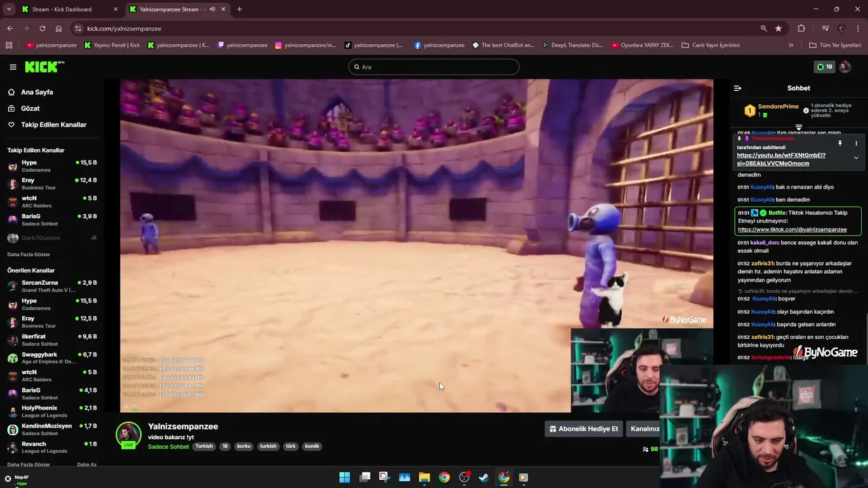Open the tab search dropdown arrow
Screen dimensions: 868x488
click(9, 9)
